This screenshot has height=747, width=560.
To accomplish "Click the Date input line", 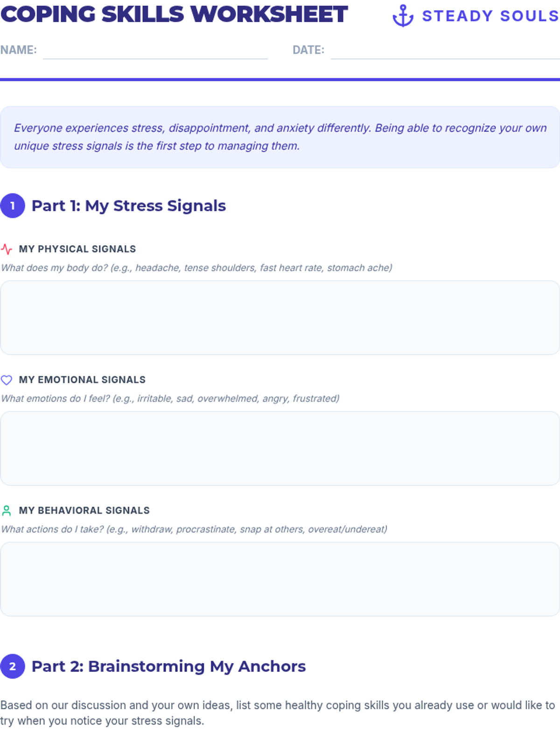I will coord(445,52).
